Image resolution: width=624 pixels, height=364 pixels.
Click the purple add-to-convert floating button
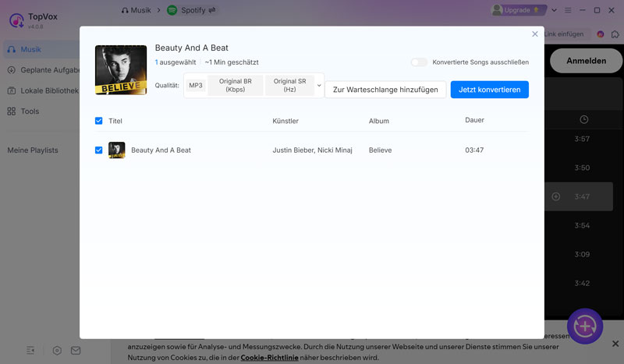click(584, 326)
